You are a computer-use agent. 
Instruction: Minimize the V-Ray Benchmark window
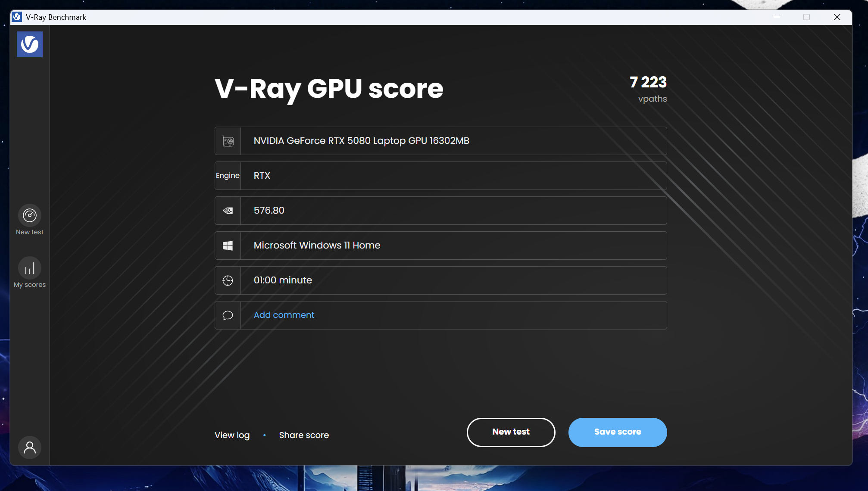tap(777, 17)
